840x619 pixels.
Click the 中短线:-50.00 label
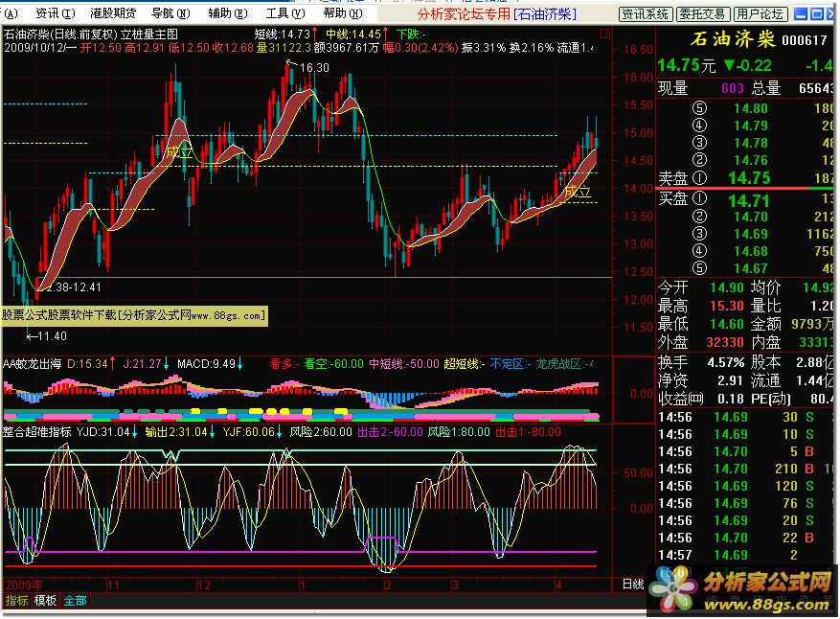tap(404, 364)
